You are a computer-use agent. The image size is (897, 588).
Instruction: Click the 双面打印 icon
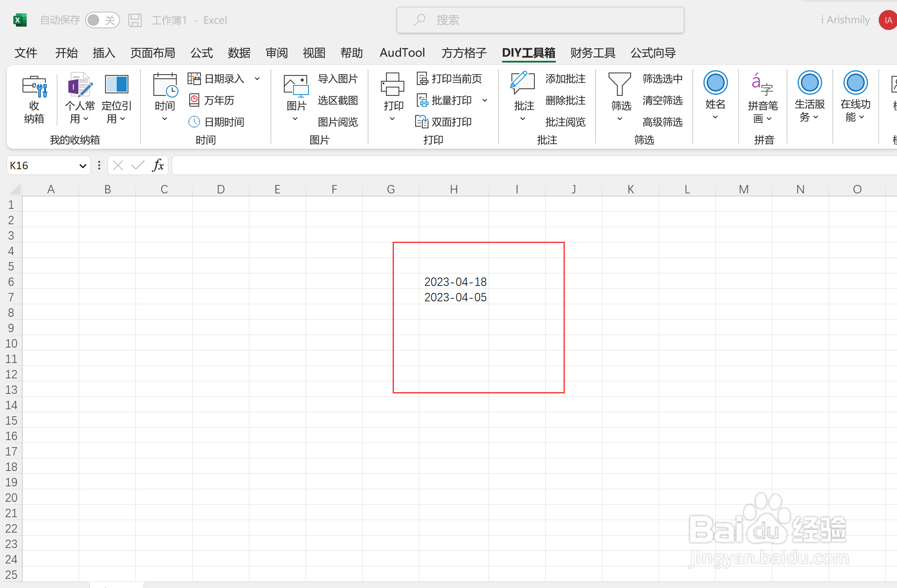click(422, 122)
